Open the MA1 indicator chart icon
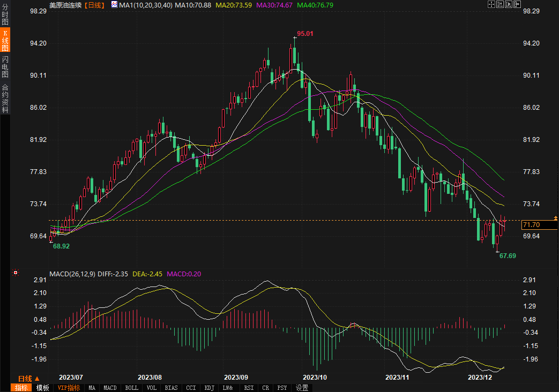Screen dimensions: 559x392 click(x=114, y=4)
